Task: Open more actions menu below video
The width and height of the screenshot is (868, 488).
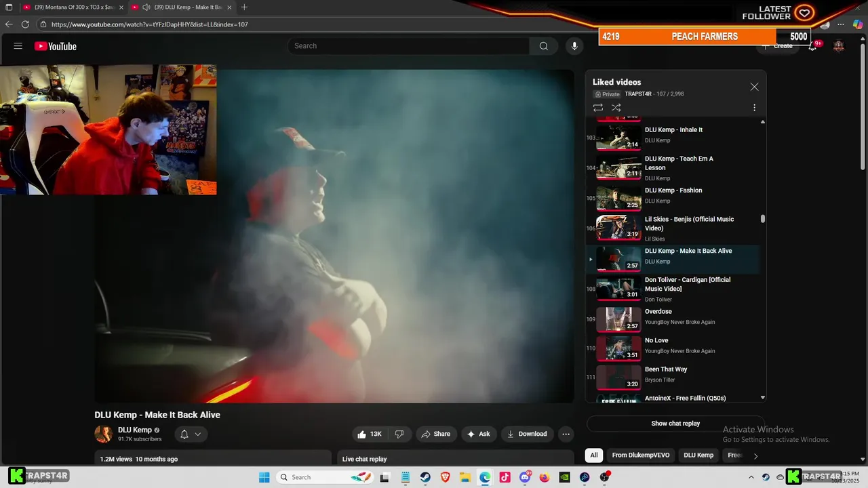Action: 566,434
